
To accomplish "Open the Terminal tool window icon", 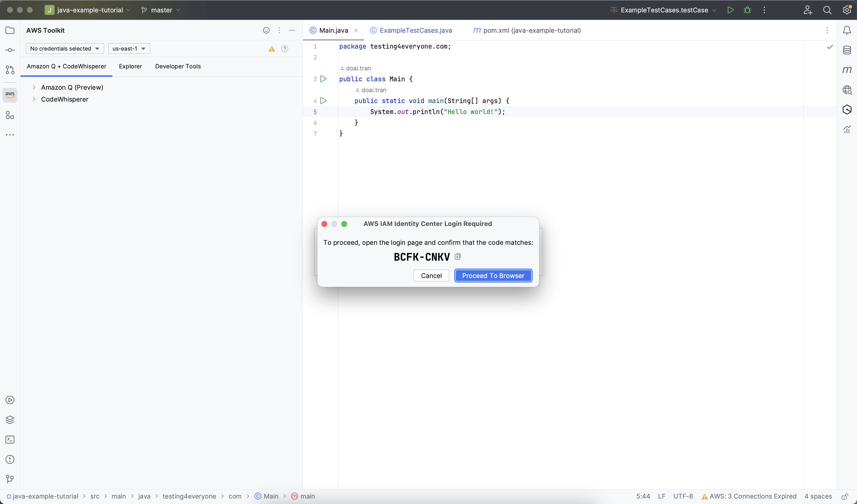I will (10, 439).
